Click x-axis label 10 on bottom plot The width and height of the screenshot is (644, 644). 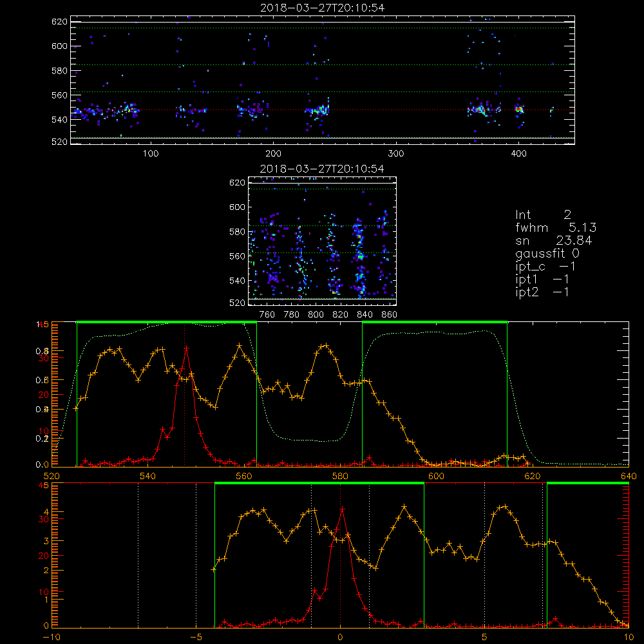coord(629,638)
